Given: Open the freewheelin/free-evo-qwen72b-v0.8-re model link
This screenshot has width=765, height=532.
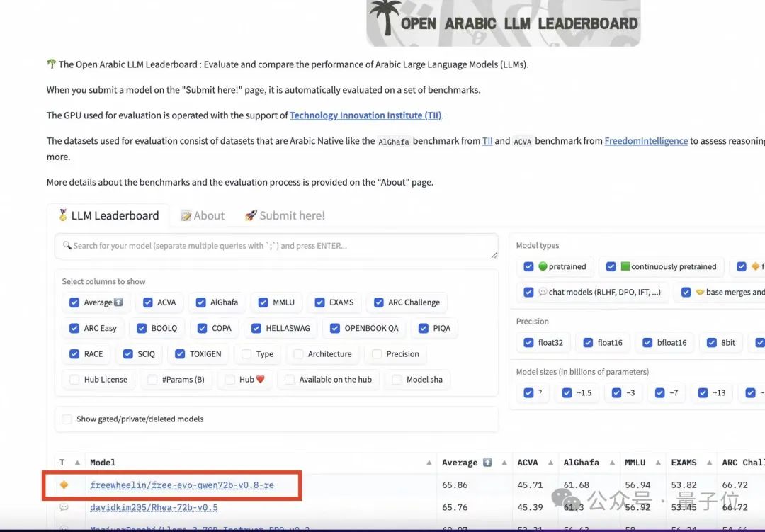Looking at the screenshot, I should pos(182,485).
